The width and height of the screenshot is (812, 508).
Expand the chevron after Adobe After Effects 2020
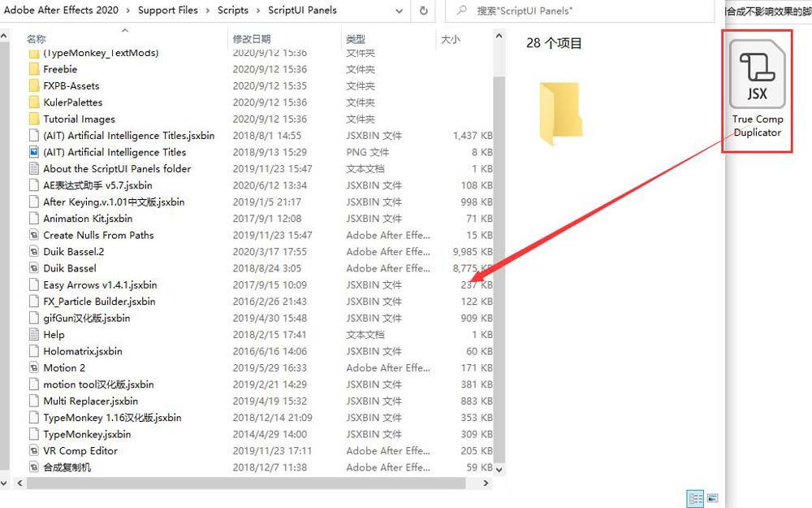coord(128,11)
